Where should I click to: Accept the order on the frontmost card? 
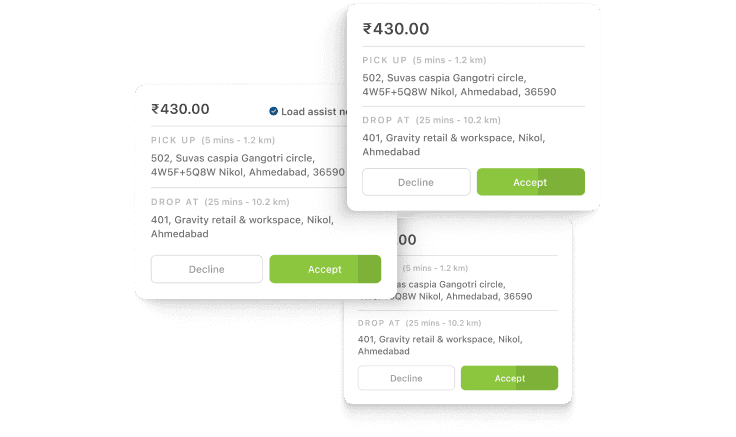530,182
